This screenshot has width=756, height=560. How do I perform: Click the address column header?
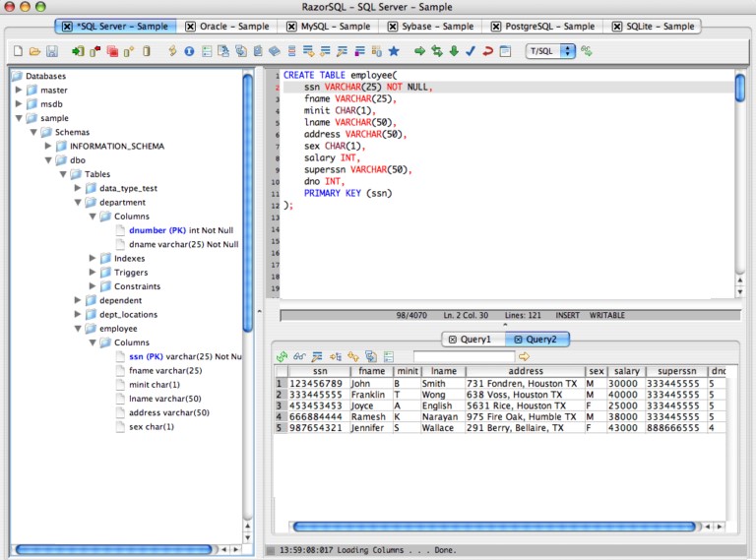525,371
